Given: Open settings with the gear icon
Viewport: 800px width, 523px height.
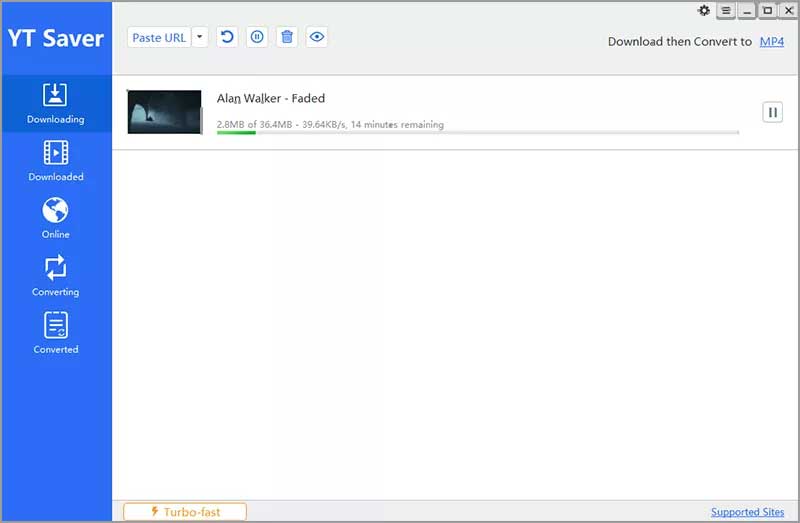Looking at the screenshot, I should 704,11.
